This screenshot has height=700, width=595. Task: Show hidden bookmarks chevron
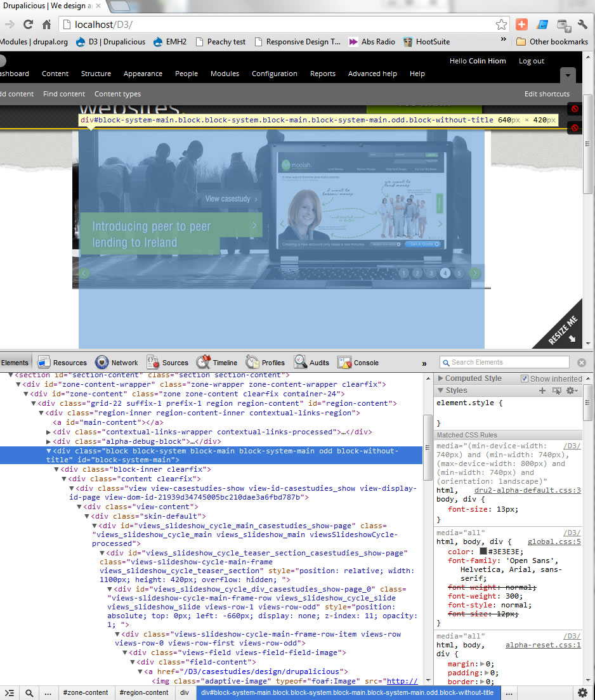(504, 40)
